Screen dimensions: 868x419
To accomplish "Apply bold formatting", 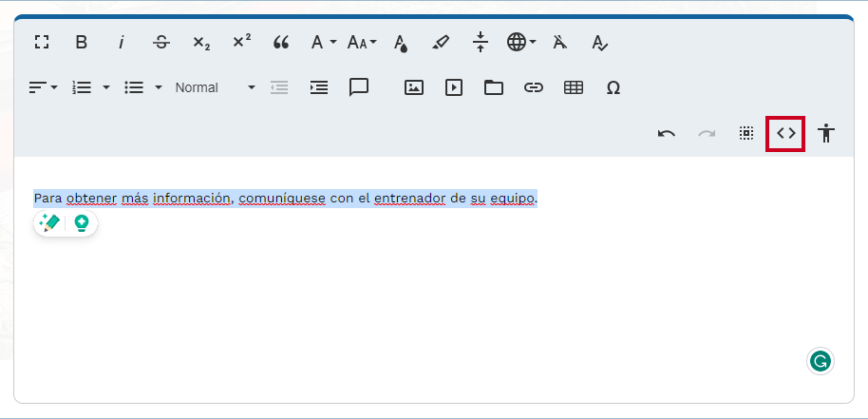I will pos(82,42).
